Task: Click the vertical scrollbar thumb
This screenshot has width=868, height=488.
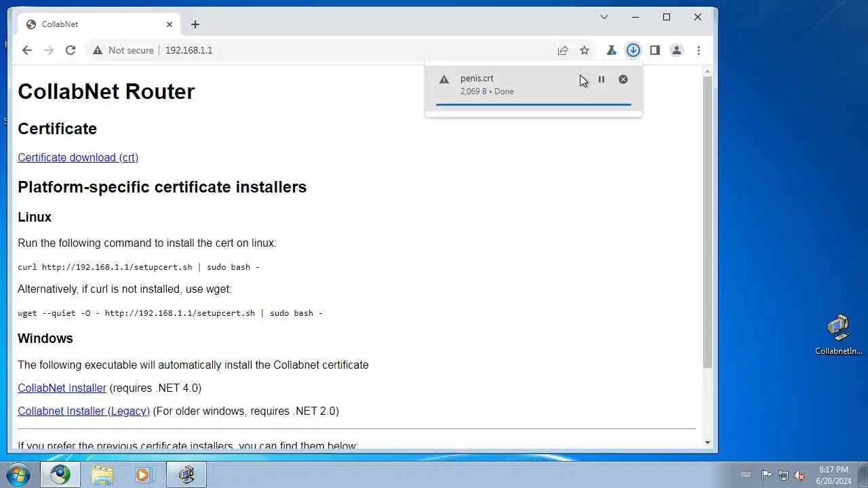Action: tap(707, 222)
